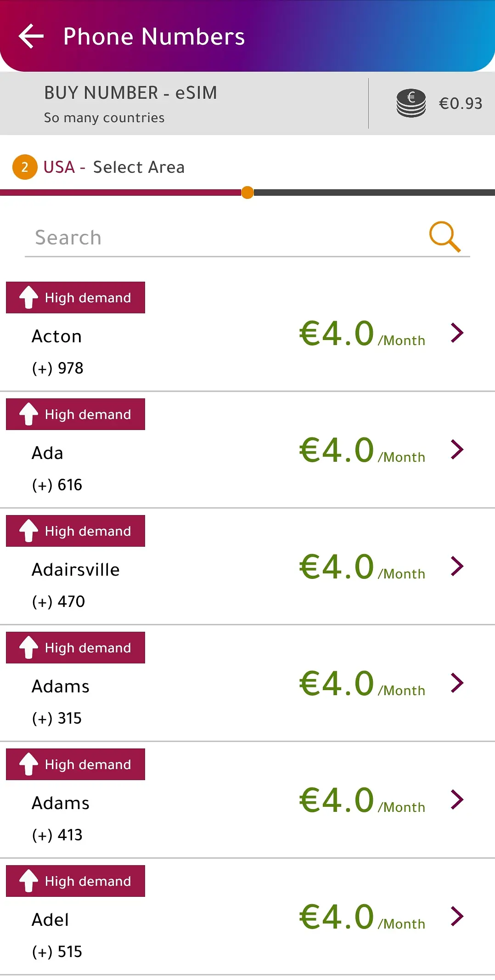
Task: Expand Ada 616 area chevron
Action: tap(457, 450)
